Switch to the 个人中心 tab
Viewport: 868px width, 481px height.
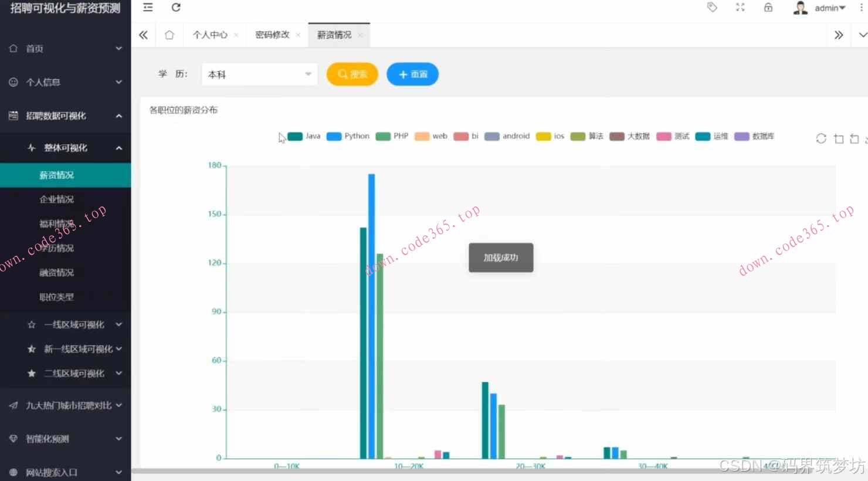pyautogui.click(x=209, y=35)
